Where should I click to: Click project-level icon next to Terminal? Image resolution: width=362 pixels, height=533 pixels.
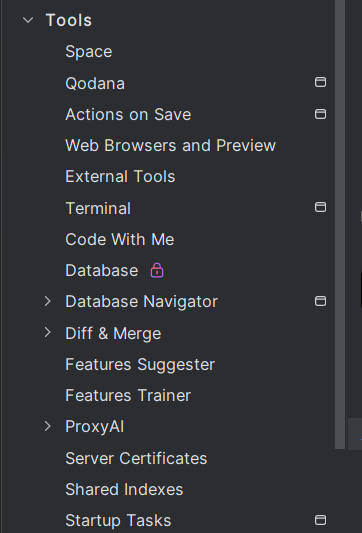click(320, 207)
